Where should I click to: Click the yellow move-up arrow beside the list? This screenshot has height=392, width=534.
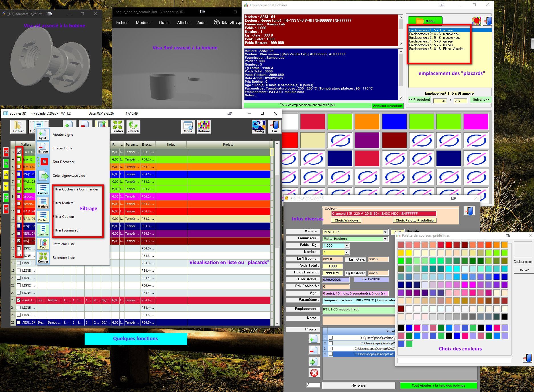pyautogui.click(x=6, y=174)
